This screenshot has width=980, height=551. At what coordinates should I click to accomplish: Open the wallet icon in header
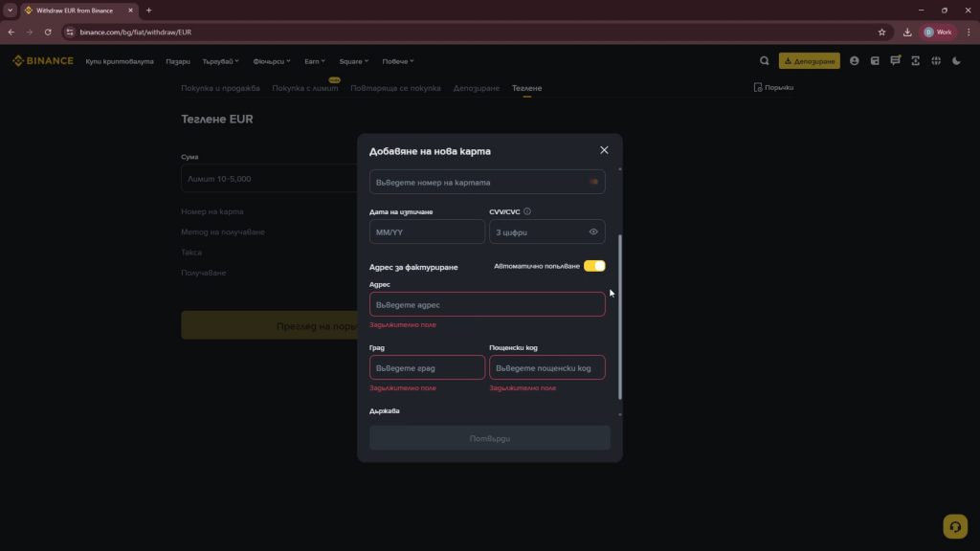[875, 60]
